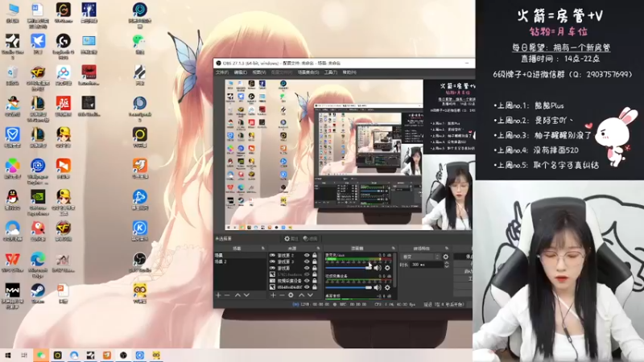Open Windows Start menu
The width and height of the screenshot is (644, 362).
(x=7, y=356)
